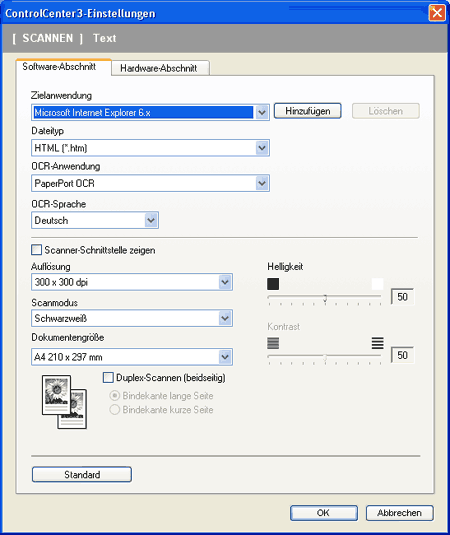Screen dimensions: 450x535
Task: Click the low contrast lines icon
Action: point(273,343)
